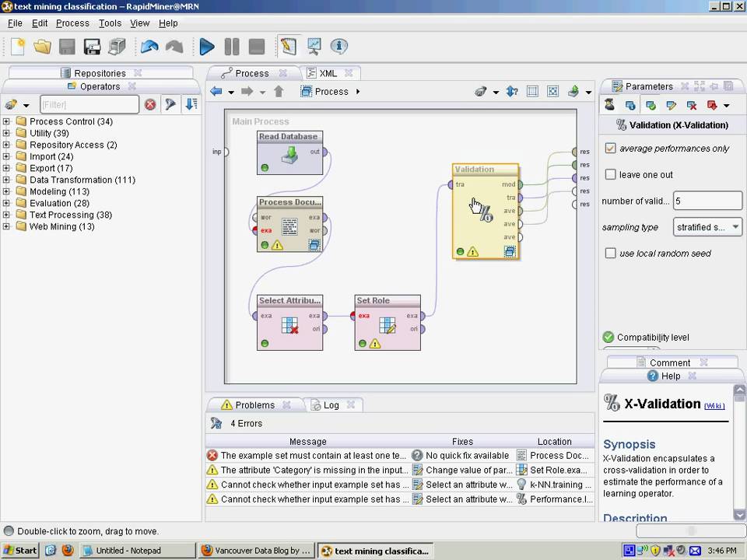Click the Print toolbar icon

(x=117, y=47)
